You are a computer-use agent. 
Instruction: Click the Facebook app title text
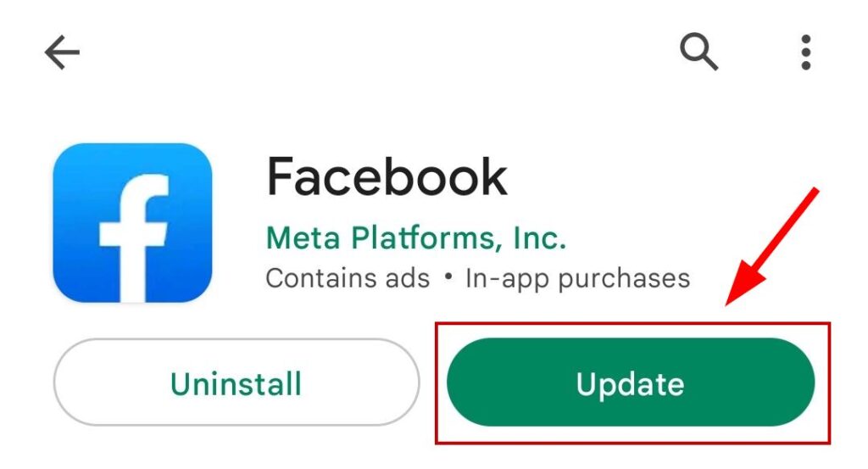coord(387,177)
